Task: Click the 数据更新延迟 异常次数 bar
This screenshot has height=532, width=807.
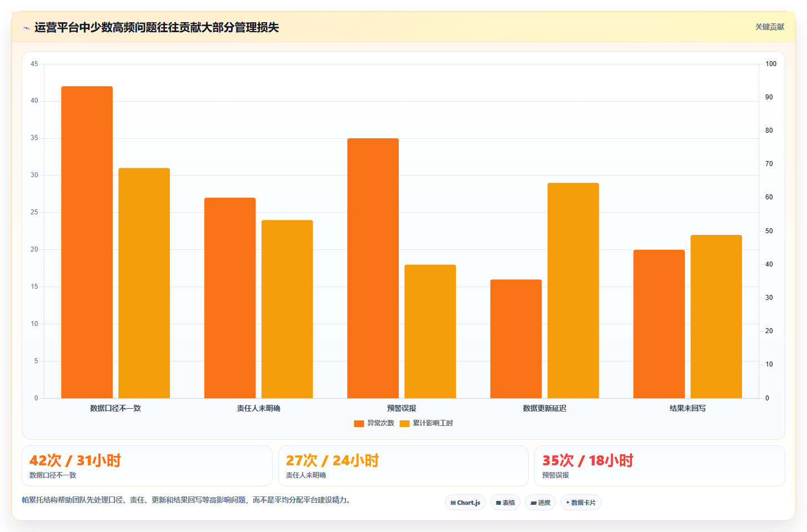Action: [x=516, y=339]
